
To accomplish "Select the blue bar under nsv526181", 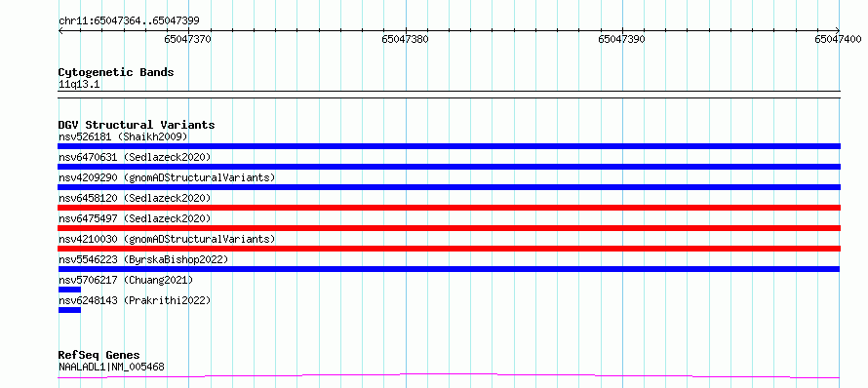I will 449,146.
